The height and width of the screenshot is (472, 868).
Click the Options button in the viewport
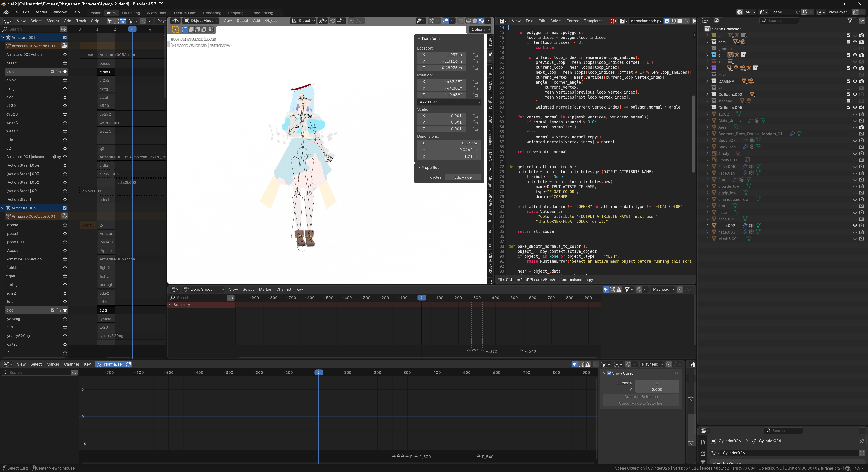[481, 30]
